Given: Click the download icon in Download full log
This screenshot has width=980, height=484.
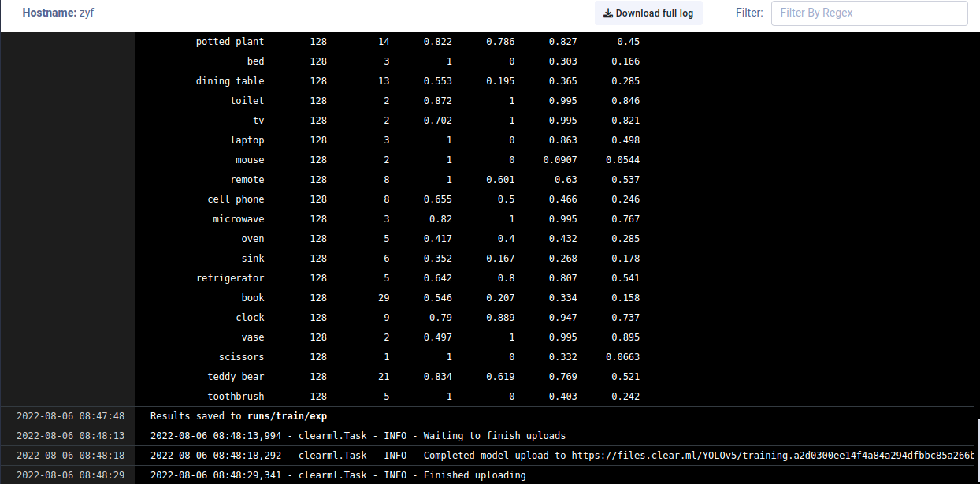Looking at the screenshot, I should coord(607,13).
